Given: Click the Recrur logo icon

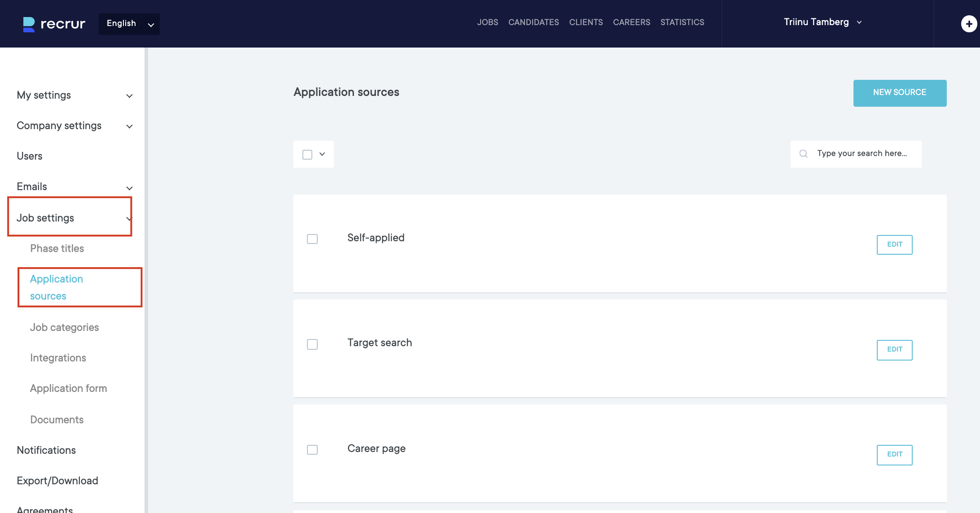Looking at the screenshot, I should coord(29,24).
